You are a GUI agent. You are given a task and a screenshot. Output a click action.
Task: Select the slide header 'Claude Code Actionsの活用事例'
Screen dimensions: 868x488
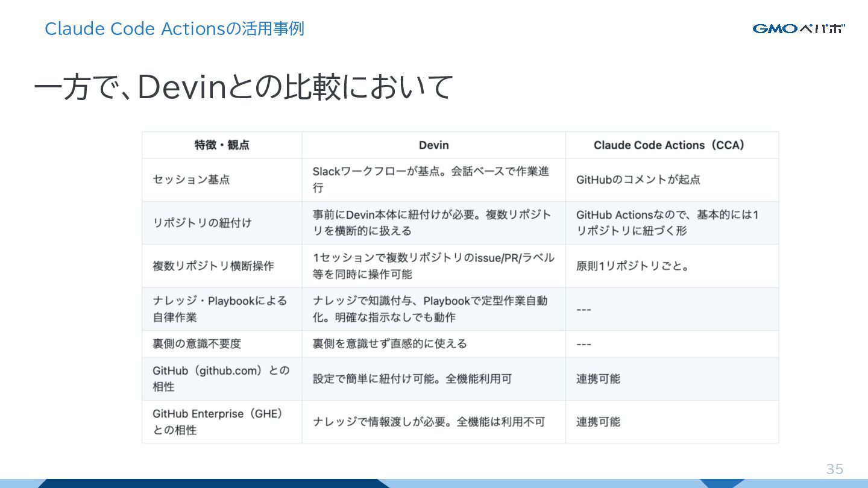(174, 28)
